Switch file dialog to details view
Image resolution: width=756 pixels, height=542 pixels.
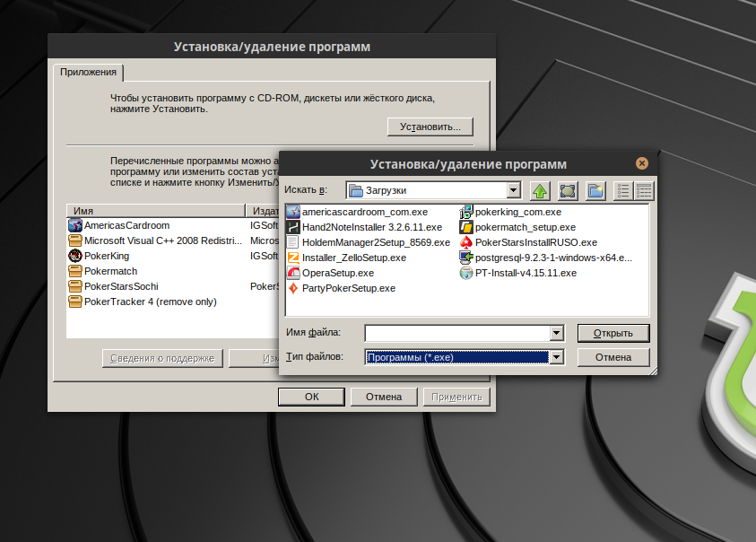[x=644, y=190]
